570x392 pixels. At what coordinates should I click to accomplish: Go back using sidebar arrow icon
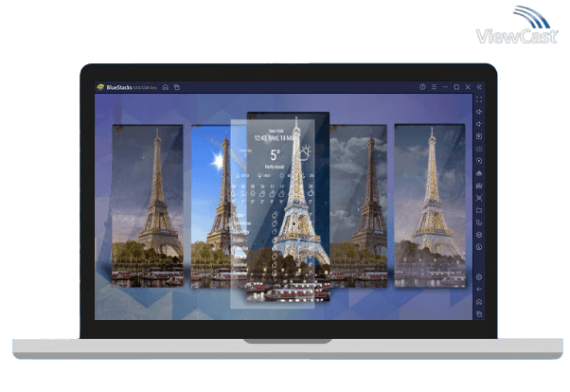pyautogui.click(x=479, y=290)
